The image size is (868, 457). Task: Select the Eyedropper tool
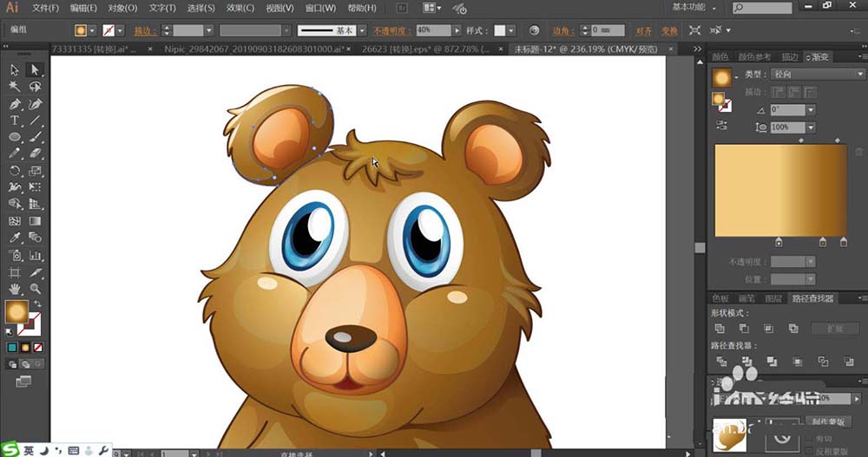coord(15,238)
